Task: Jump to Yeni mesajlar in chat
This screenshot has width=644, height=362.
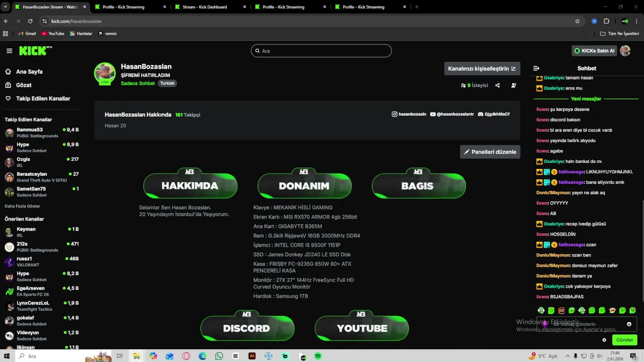Action: (586, 99)
